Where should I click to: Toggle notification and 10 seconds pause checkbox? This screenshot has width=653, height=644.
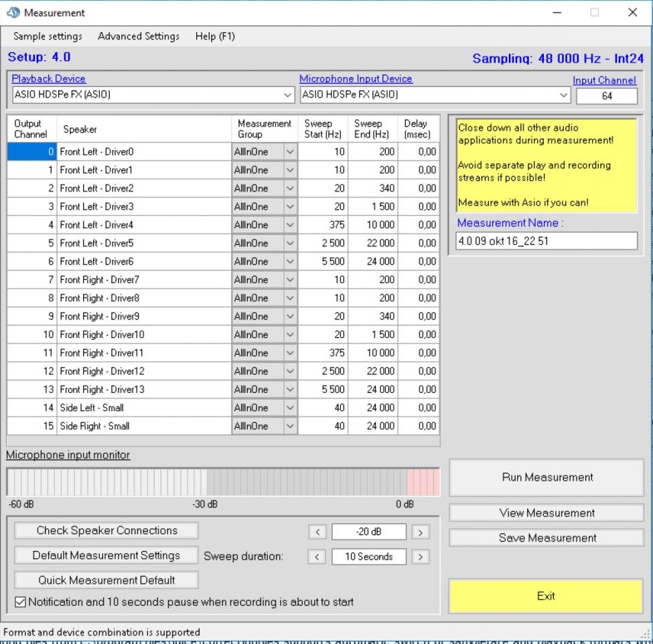point(21,602)
